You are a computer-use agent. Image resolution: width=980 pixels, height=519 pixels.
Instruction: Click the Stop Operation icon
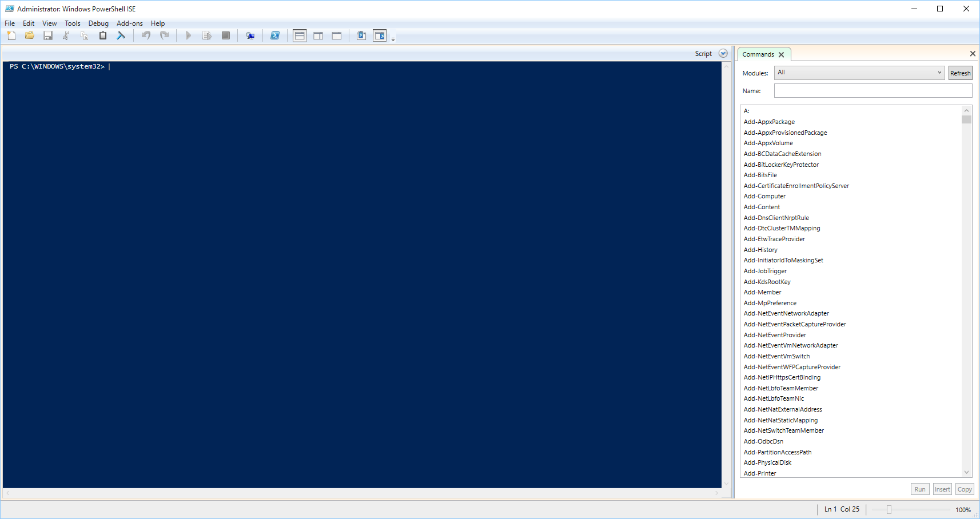tap(225, 35)
